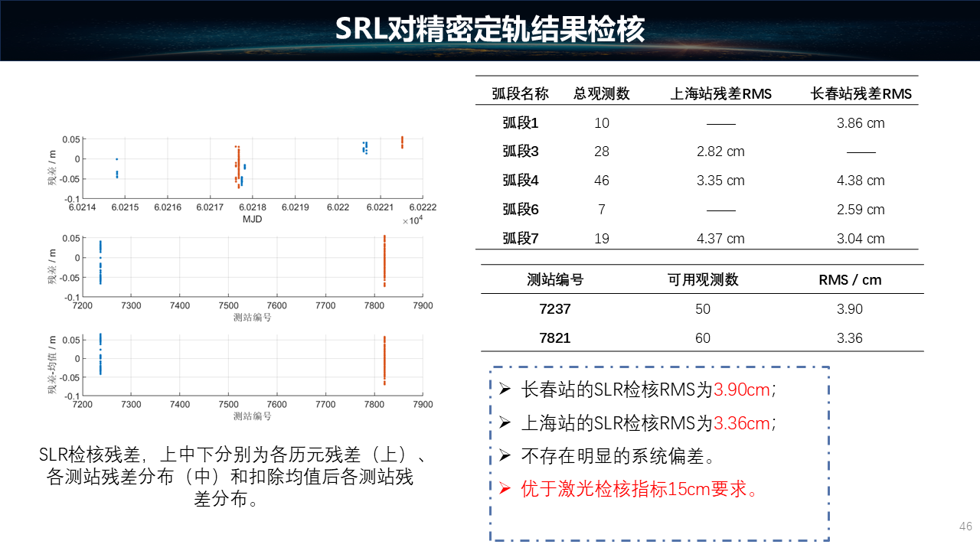980x551 pixels.
Task: Select the 60 observations cell for station 7821
Action: click(703, 338)
